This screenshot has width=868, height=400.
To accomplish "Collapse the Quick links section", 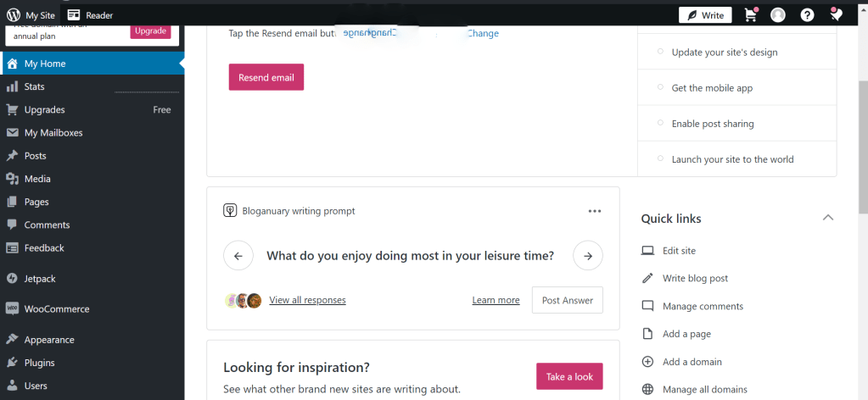I will (828, 218).
